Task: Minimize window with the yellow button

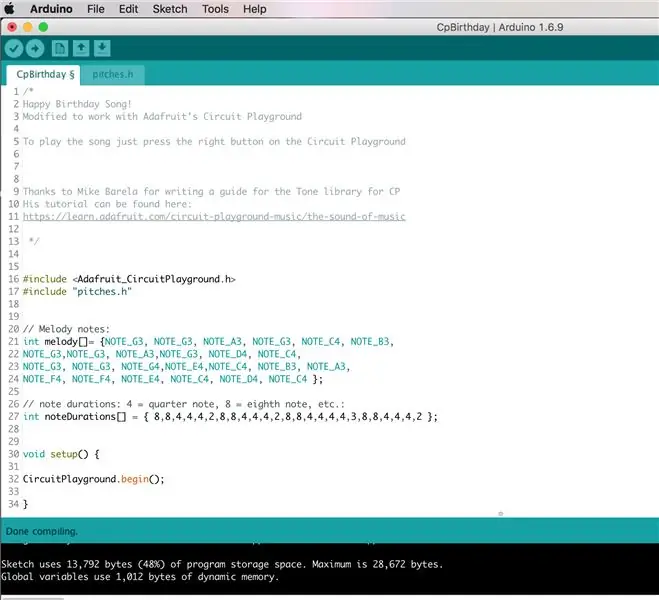Action: 28,27
